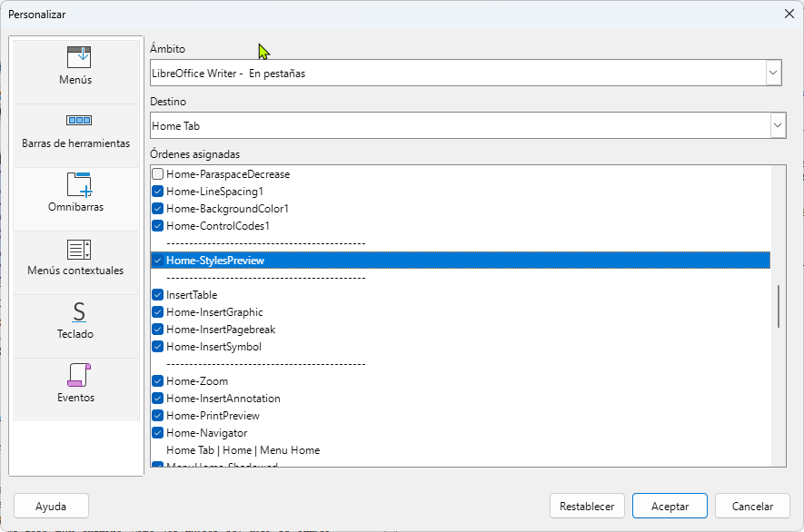This screenshot has width=804, height=532.
Task: Expand the Ámbito dropdown arrow
Action: [x=773, y=73]
